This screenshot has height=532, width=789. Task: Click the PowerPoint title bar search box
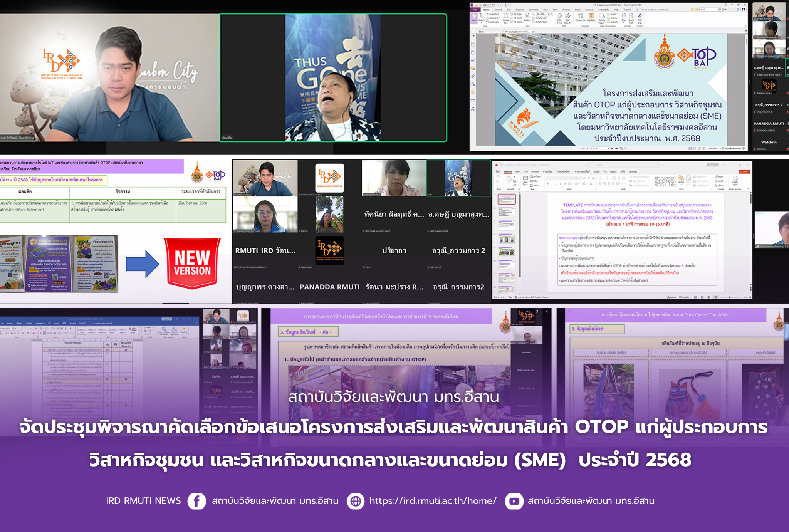pyautogui.click(x=623, y=165)
